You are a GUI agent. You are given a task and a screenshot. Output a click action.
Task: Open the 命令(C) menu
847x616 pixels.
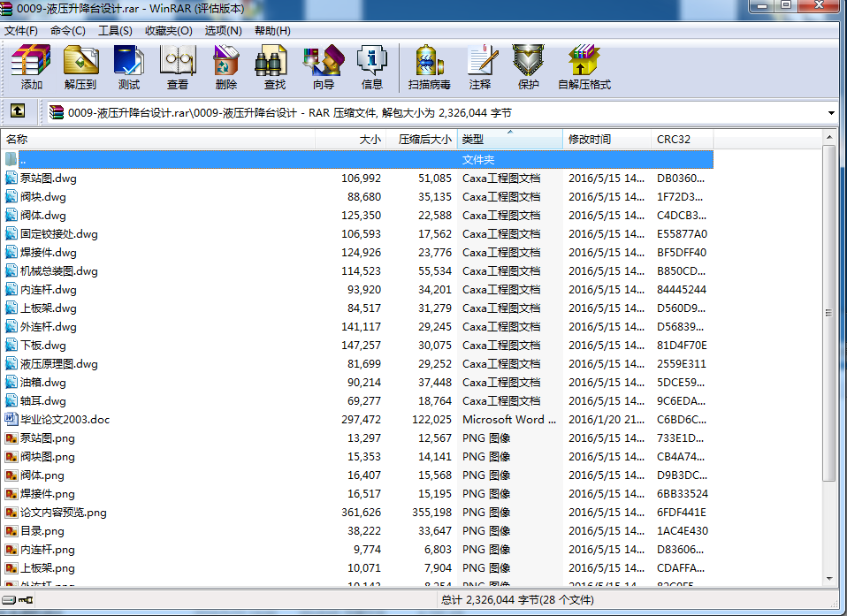click(67, 31)
